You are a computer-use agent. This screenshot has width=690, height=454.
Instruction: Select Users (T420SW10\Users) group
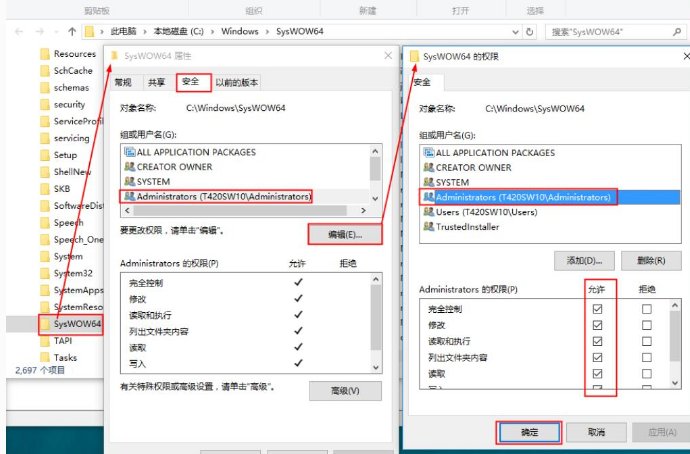click(x=481, y=212)
